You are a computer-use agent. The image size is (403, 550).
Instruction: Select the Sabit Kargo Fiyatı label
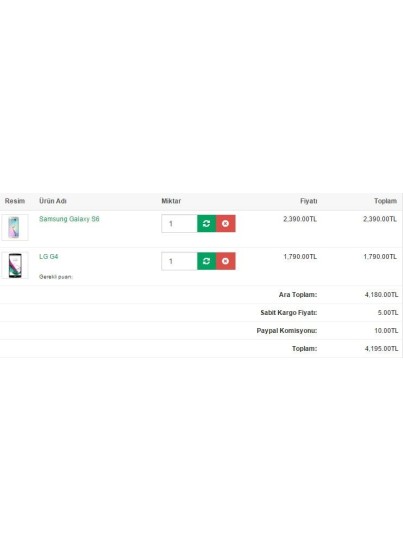(x=289, y=313)
